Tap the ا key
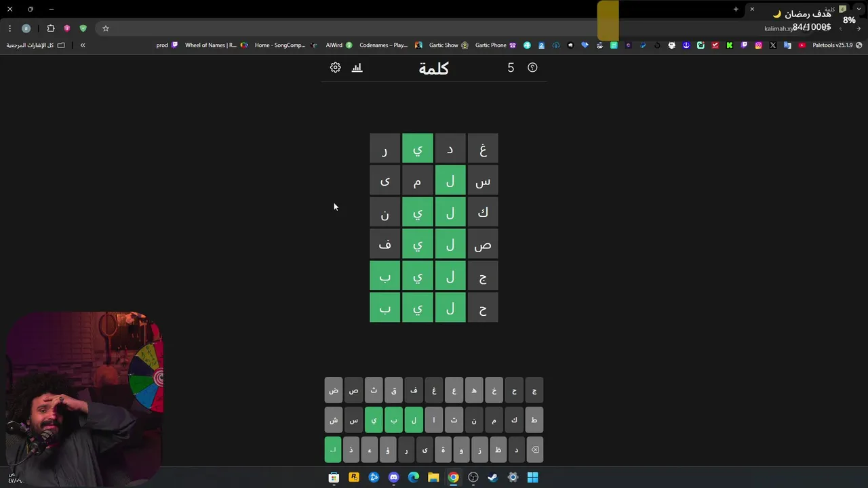868x488 pixels. click(x=434, y=420)
